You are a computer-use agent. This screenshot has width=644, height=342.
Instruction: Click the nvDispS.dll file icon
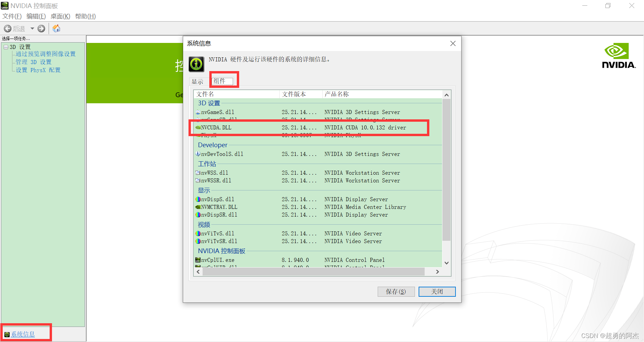(198, 199)
